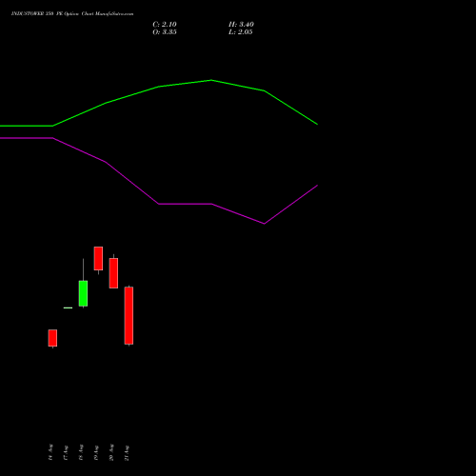This screenshot has height=476, width=476.
Task: Select the 21 Aug tall red candlestick
Action: [x=129, y=315]
